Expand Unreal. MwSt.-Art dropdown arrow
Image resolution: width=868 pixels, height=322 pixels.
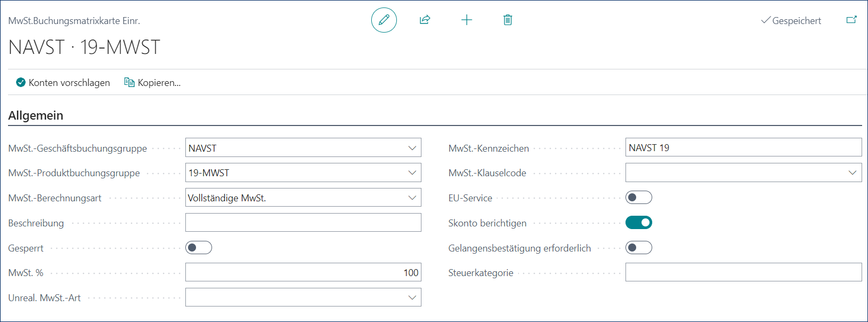(x=412, y=298)
